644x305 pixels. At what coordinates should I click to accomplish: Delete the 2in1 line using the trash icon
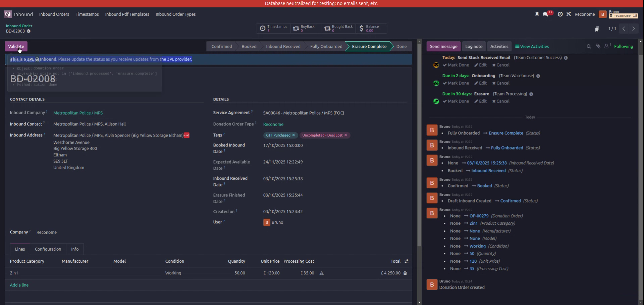tap(405, 273)
